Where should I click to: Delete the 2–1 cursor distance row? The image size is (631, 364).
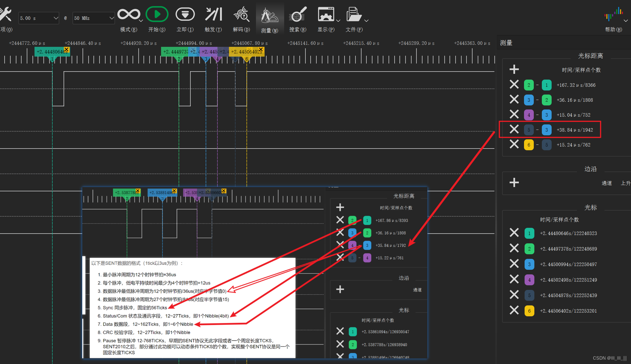coord(514,85)
